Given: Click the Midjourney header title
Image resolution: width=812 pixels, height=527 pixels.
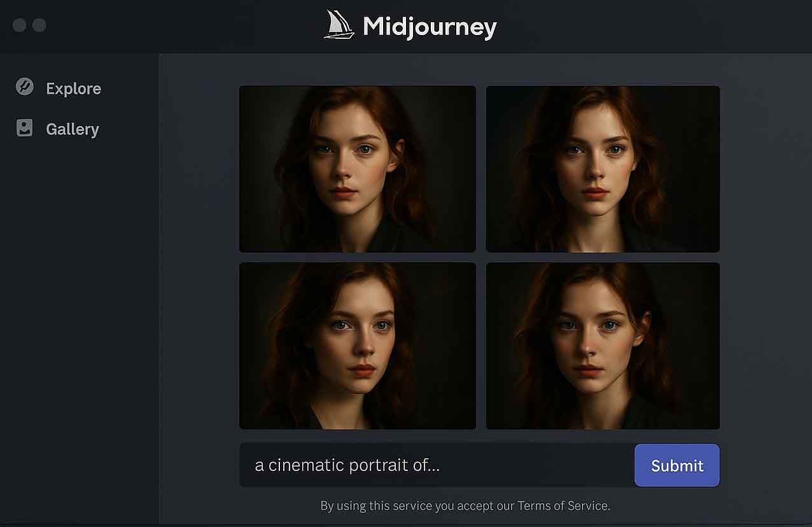Looking at the screenshot, I should pyautogui.click(x=430, y=25).
